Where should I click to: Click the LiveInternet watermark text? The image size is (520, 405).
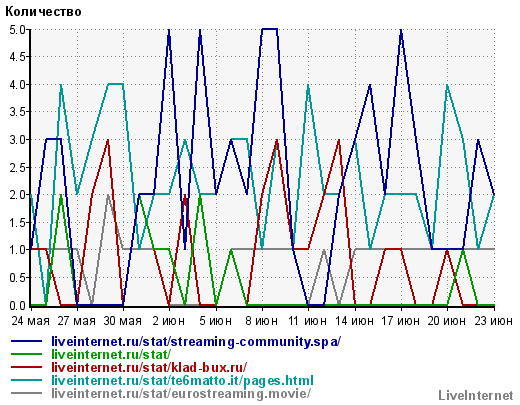(476, 396)
